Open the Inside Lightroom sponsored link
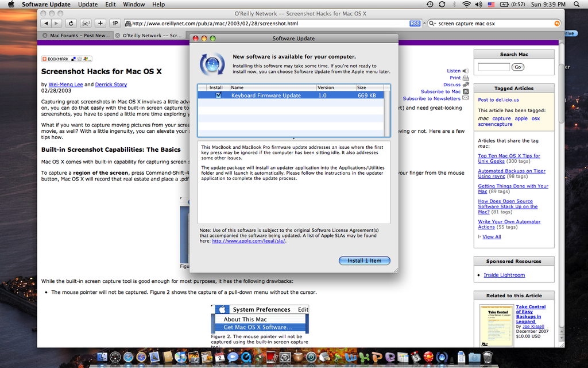Image resolution: width=588 pixels, height=368 pixels. [x=504, y=275]
